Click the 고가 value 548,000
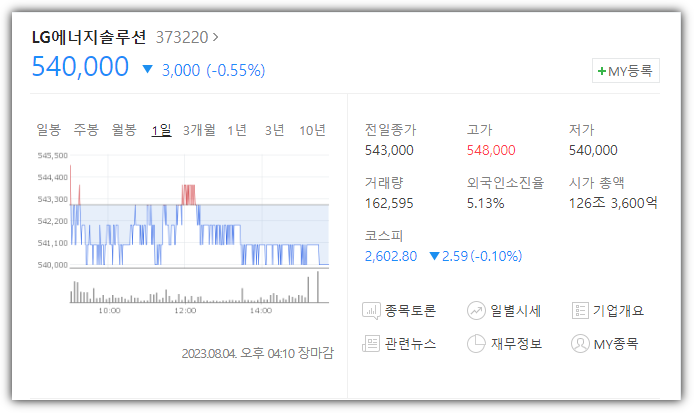Screen dimensions: 694x413 point(491,151)
